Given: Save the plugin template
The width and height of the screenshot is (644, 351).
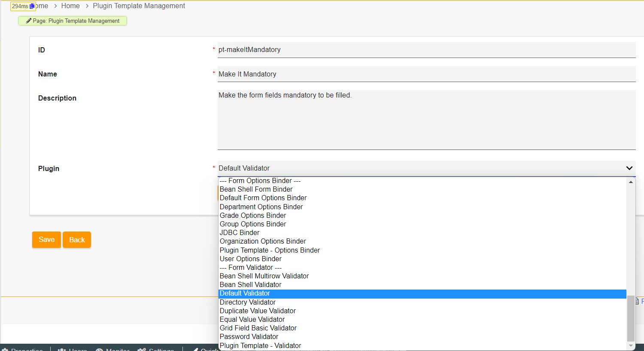Looking at the screenshot, I should tap(46, 240).
